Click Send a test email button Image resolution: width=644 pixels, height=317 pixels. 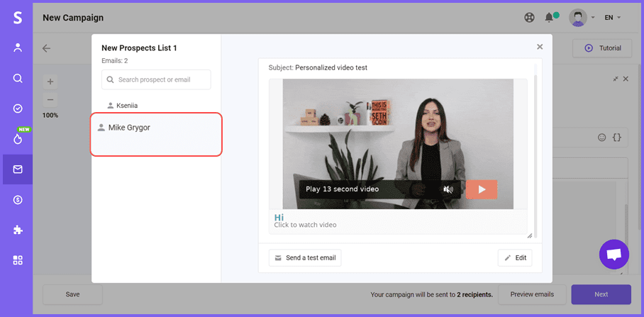[305, 257]
